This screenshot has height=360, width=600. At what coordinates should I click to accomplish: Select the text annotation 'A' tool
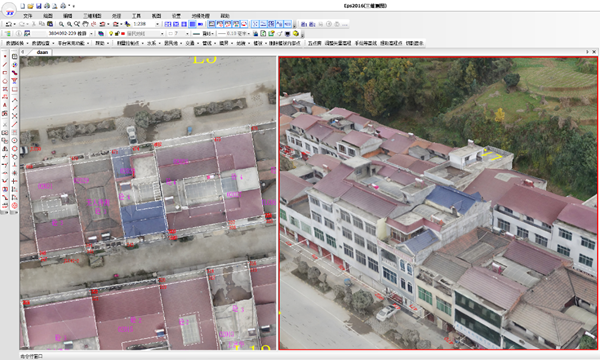(5, 105)
